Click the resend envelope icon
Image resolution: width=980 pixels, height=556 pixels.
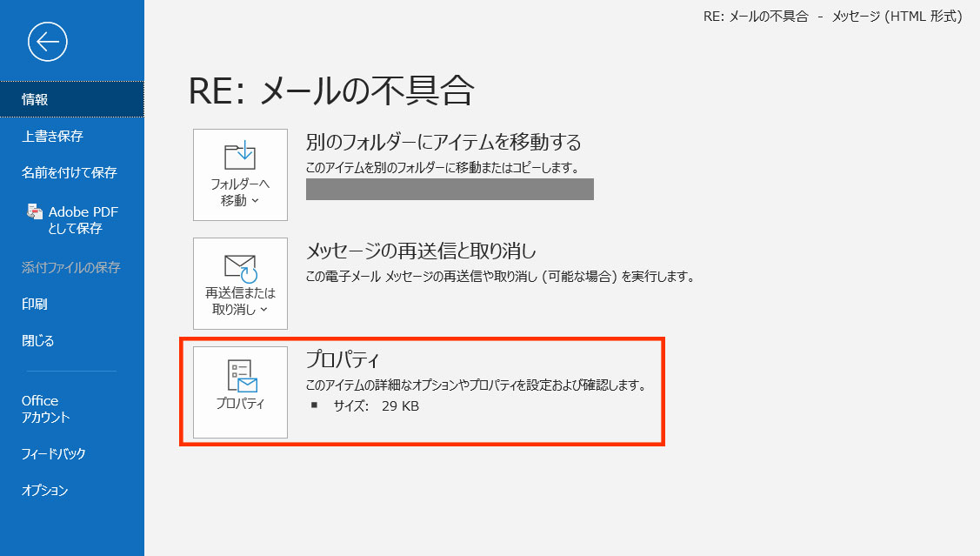(241, 268)
